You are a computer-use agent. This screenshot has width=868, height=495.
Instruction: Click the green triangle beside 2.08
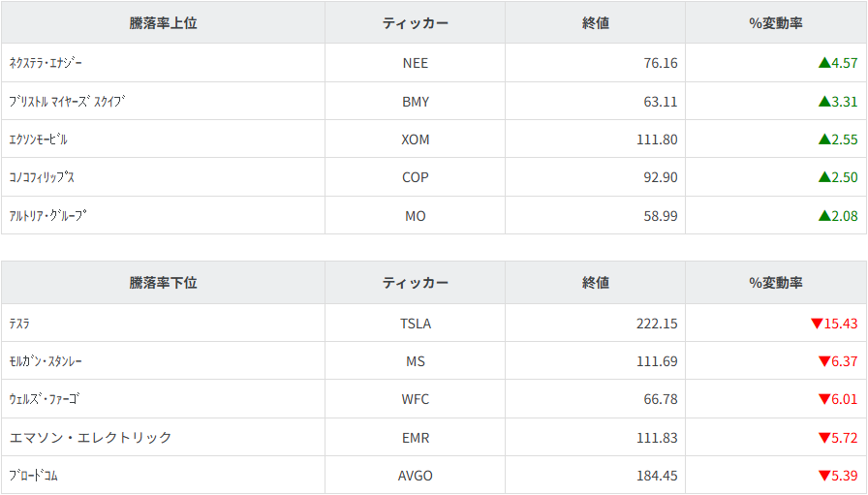(x=824, y=216)
